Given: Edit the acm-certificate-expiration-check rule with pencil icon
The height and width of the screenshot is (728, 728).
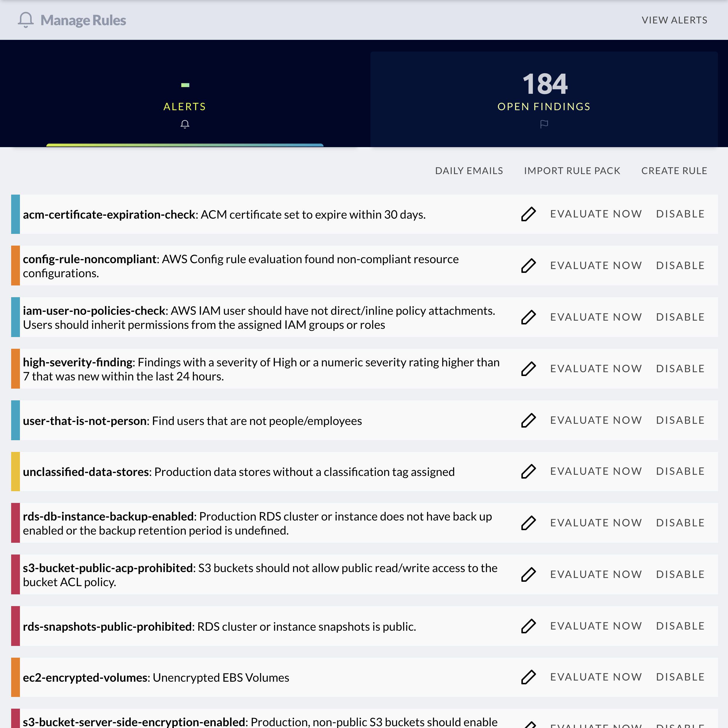Looking at the screenshot, I should click(528, 214).
